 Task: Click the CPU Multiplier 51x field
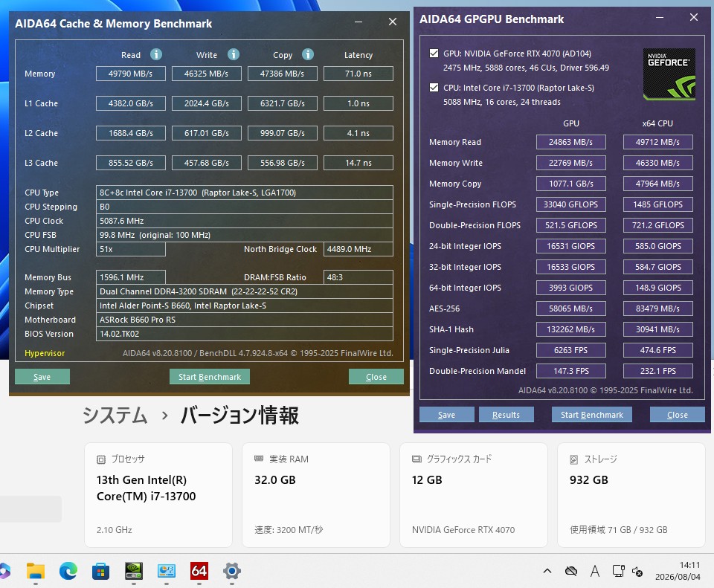pos(131,249)
